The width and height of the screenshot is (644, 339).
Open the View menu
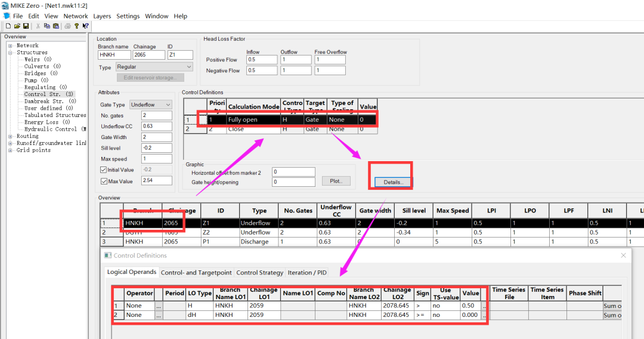pyautogui.click(x=51, y=16)
